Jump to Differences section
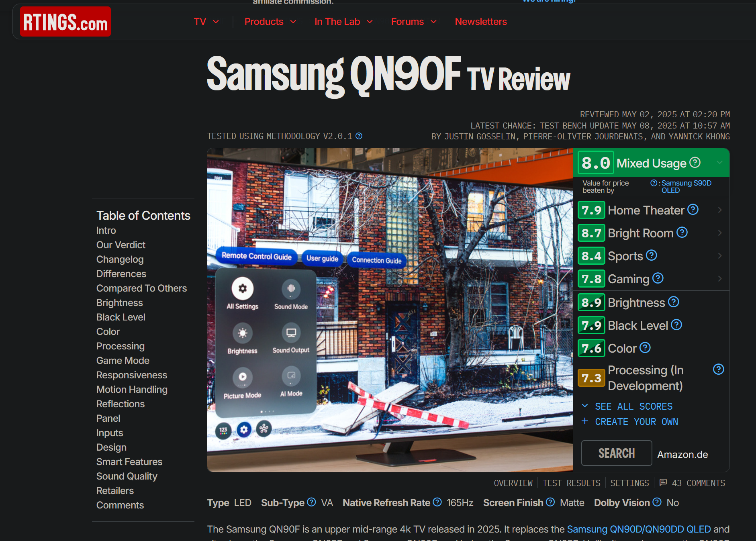Viewport: 756px width, 541px height. 121,274
